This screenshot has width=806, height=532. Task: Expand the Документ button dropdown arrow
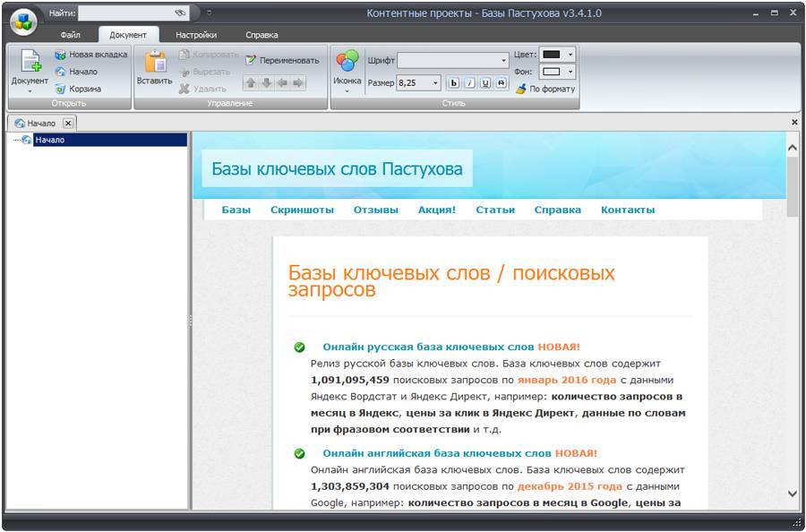tap(30, 91)
